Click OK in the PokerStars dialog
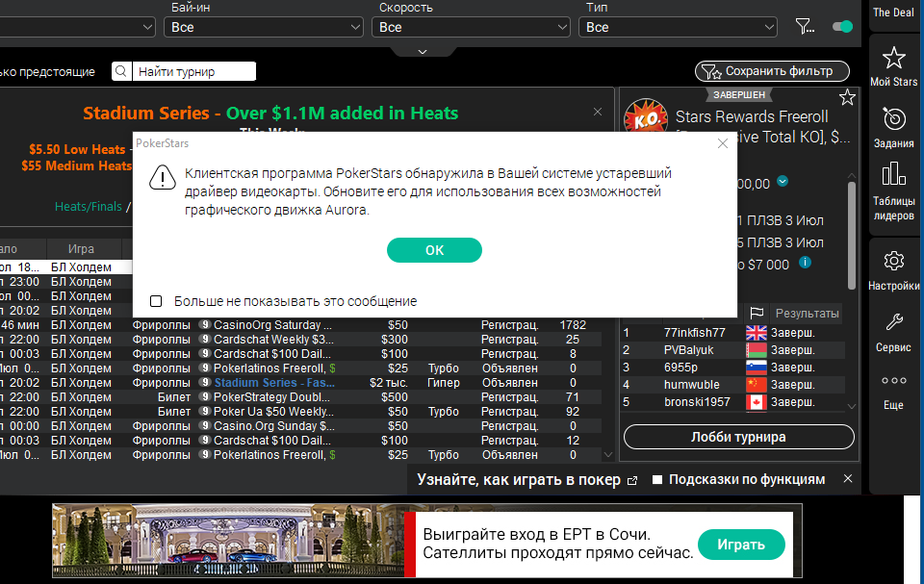Screen dimensions: 924x584 434,250
